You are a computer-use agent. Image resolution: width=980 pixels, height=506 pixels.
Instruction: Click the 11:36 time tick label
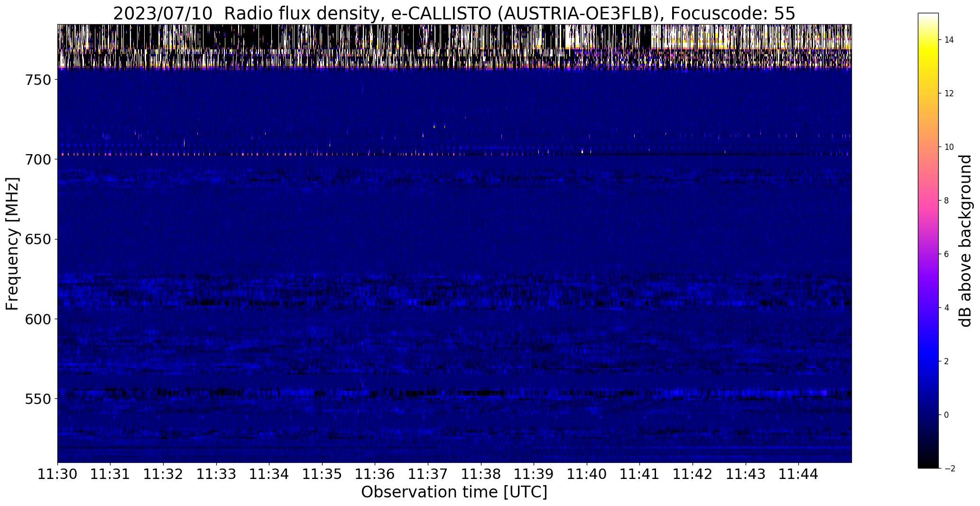[375, 474]
